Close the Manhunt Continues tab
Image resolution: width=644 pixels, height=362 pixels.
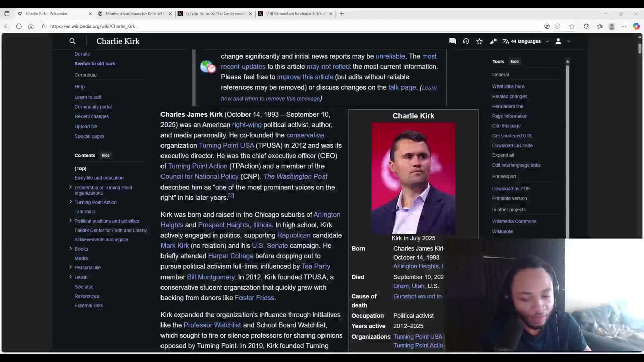170,14
